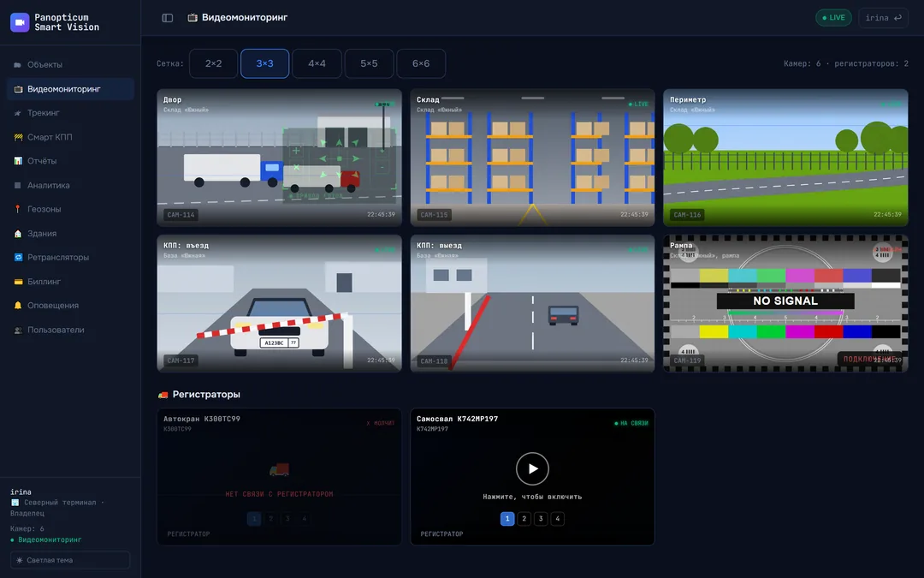Select the 6×6 grid layout
This screenshot has height=578, width=924.
click(421, 63)
